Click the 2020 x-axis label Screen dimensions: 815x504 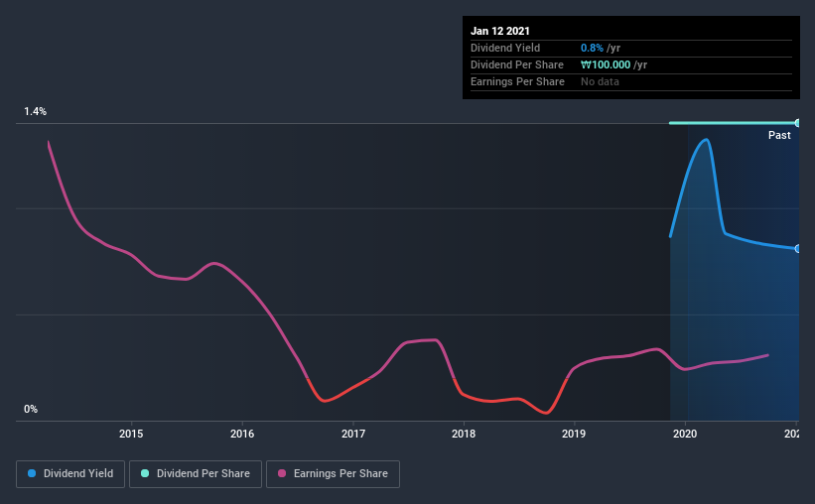point(685,434)
